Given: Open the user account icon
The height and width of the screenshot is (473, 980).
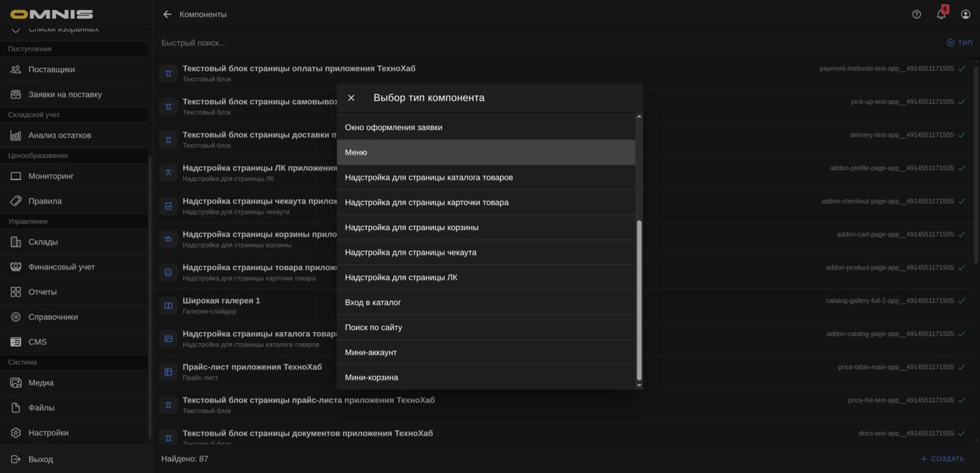Looking at the screenshot, I should pos(966,14).
